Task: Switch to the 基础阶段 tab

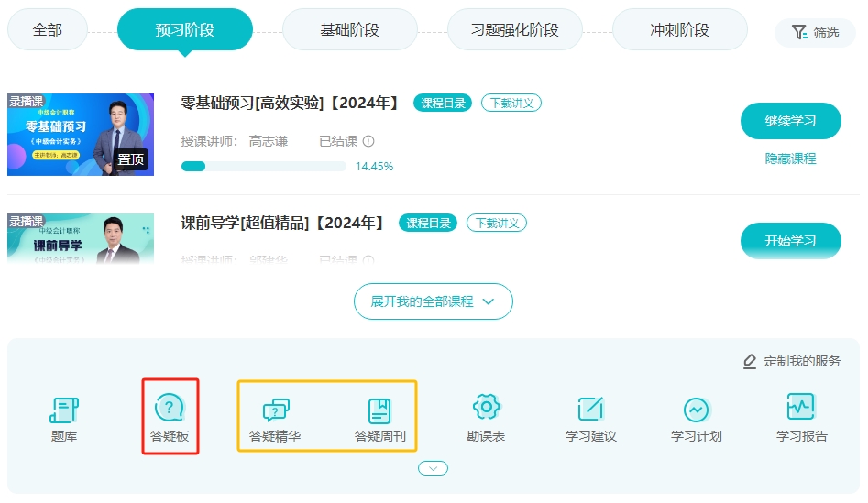Action: (350, 30)
